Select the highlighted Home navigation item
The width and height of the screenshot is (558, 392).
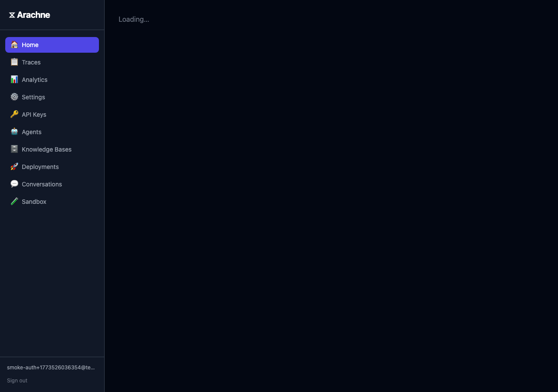[x=30, y=44]
